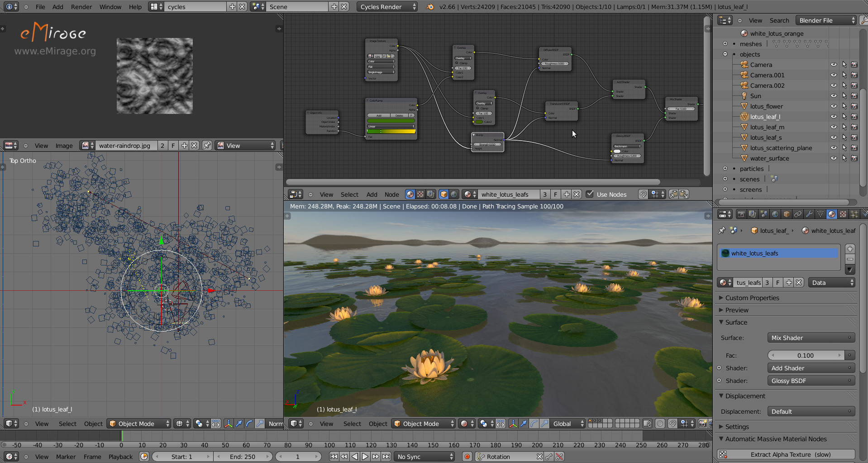Open the Constraints properties tab (chain icon)
This screenshot has height=463, width=868.
(x=797, y=214)
